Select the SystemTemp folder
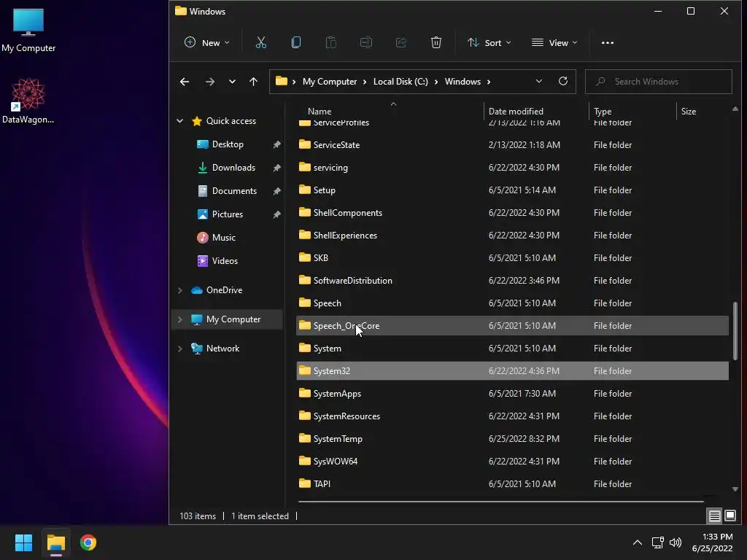Image resolution: width=747 pixels, height=560 pixels. (x=512, y=438)
